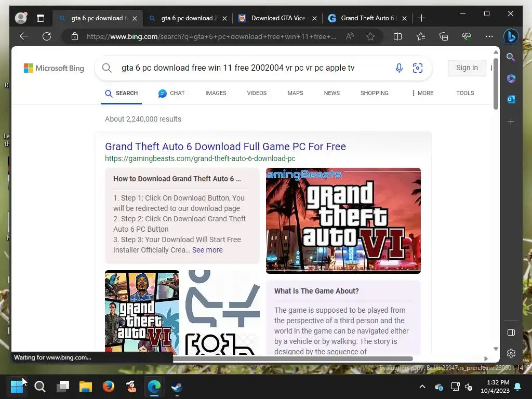This screenshot has width=532, height=399.
Task: Search using an image icon
Action: pyautogui.click(x=418, y=68)
